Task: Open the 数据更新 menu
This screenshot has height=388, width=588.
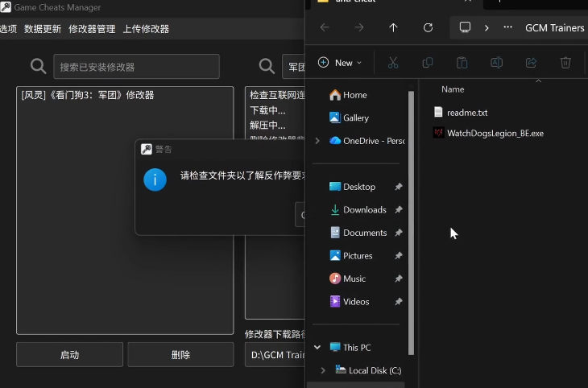Action: click(43, 29)
